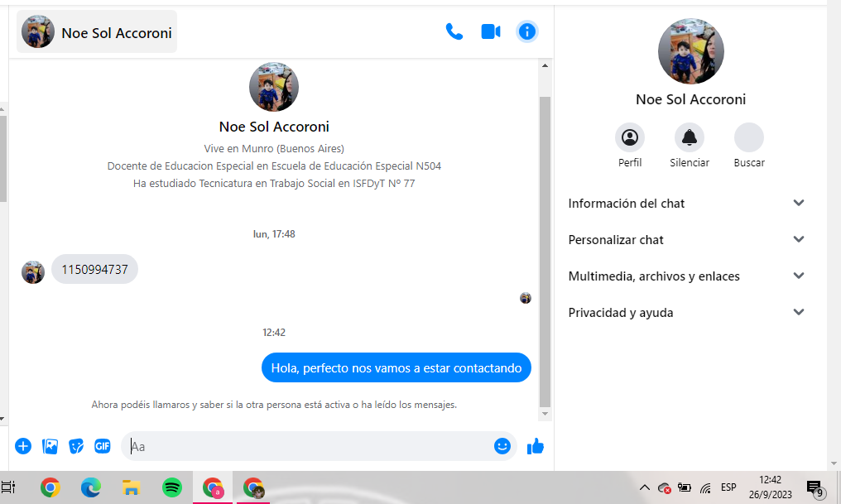Select sent message Hola, perfecto nos vamos
This screenshot has width=841, height=504.
pyautogui.click(x=396, y=367)
